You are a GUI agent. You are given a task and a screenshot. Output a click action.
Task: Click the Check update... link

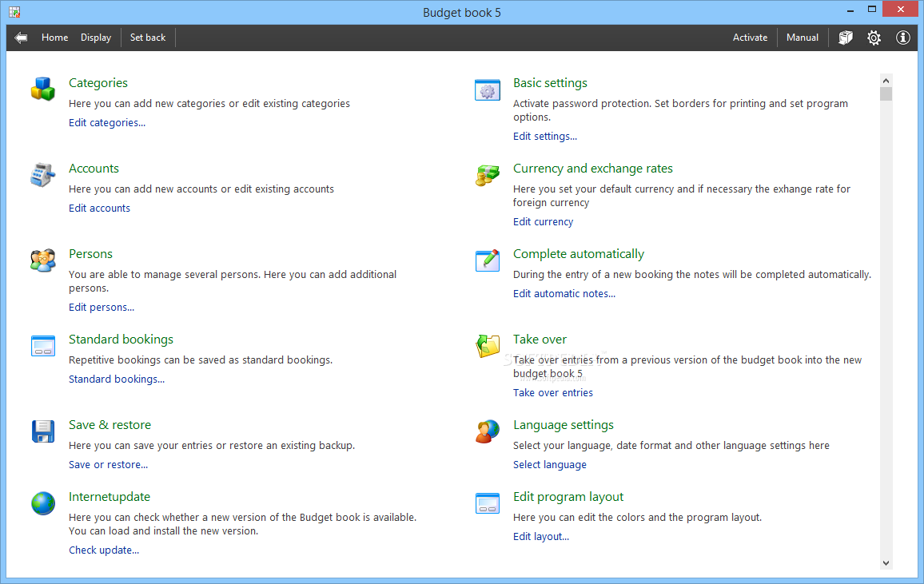click(x=104, y=550)
